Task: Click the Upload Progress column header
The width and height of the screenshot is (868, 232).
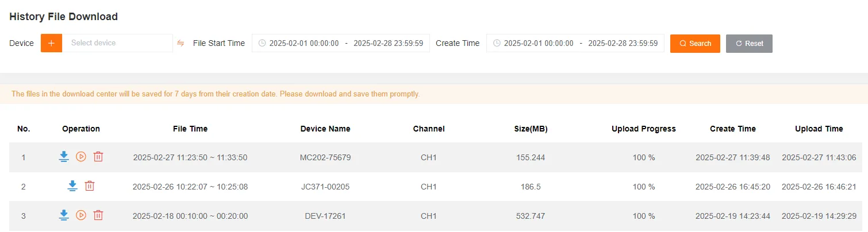Action: [x=643, y=129]
